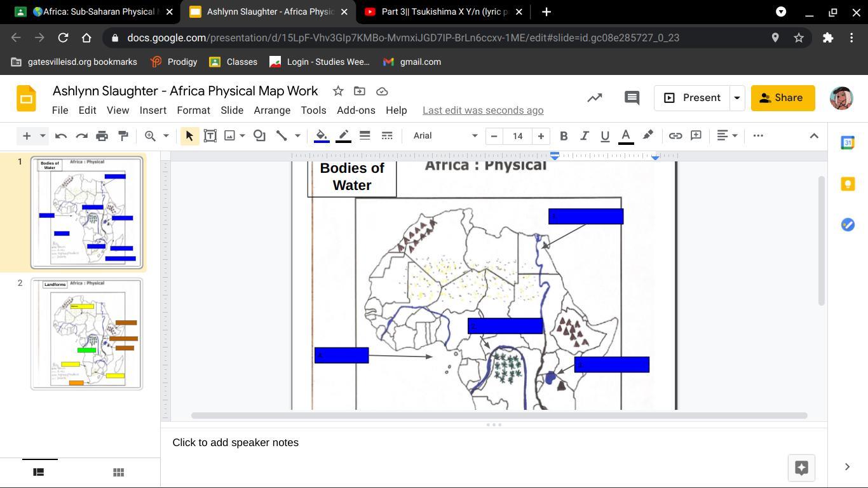
Task: Switch to grid view of slides
Action: 118,472
